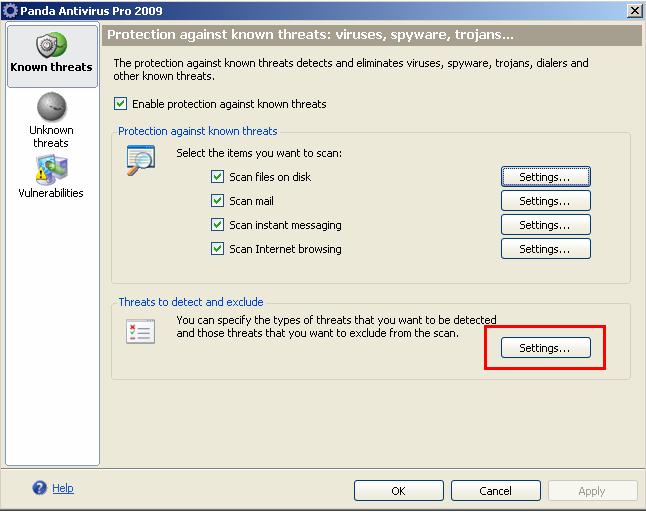Open Settings for threats to detect and exclude

545,348
